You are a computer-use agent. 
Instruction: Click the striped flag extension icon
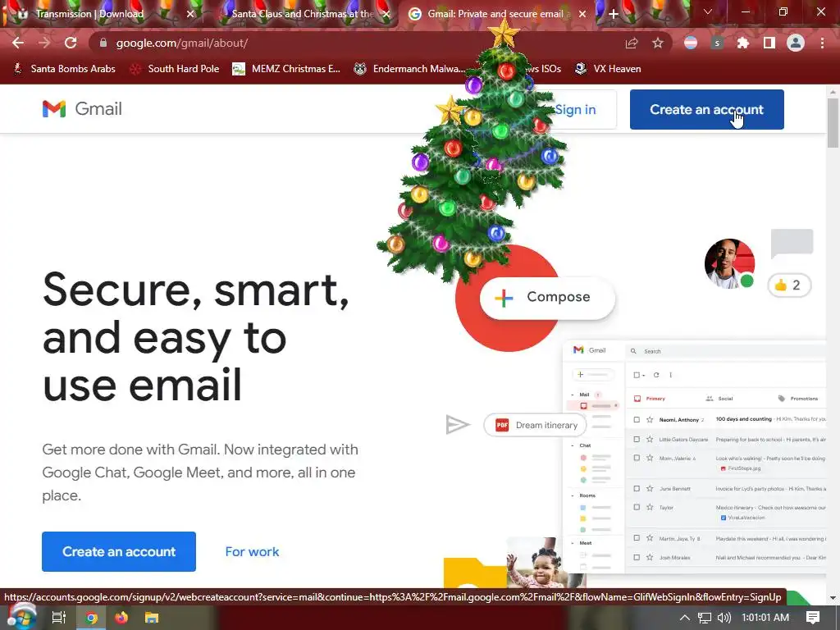click(691, 43)
